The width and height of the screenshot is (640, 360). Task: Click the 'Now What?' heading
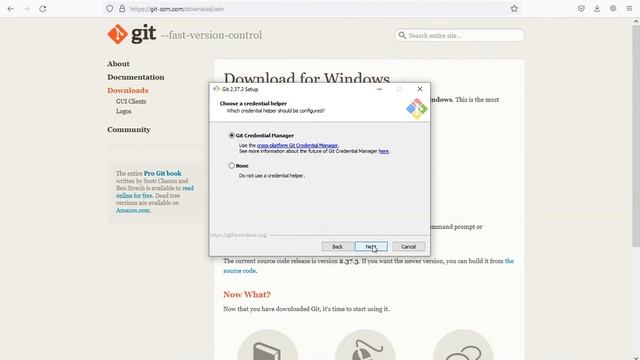point(247,294)
